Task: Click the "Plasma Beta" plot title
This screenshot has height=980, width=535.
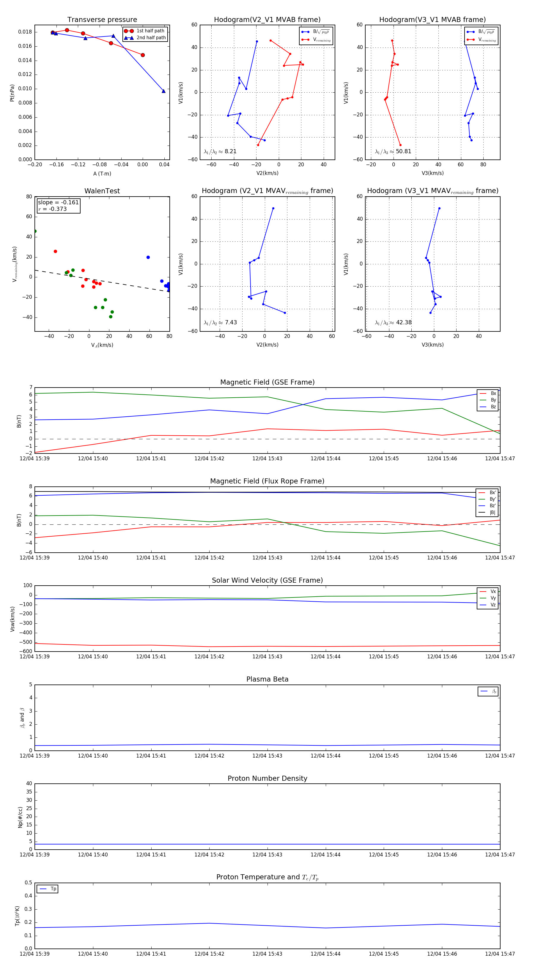Action: click(x=267, y=679)
